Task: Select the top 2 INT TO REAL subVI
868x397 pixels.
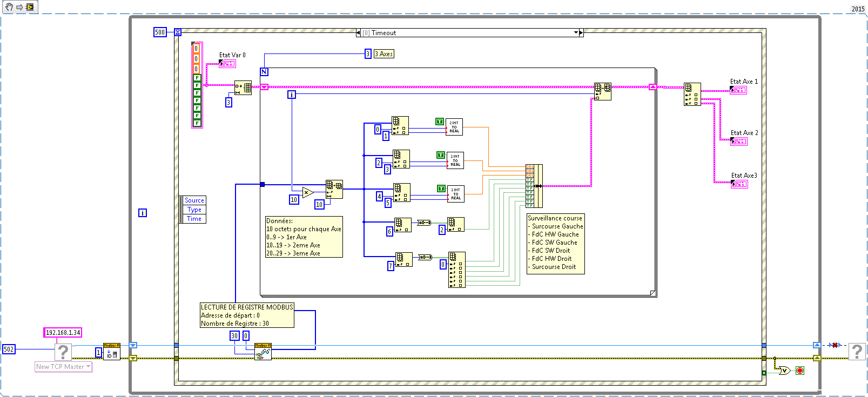Action: point(454,127)
